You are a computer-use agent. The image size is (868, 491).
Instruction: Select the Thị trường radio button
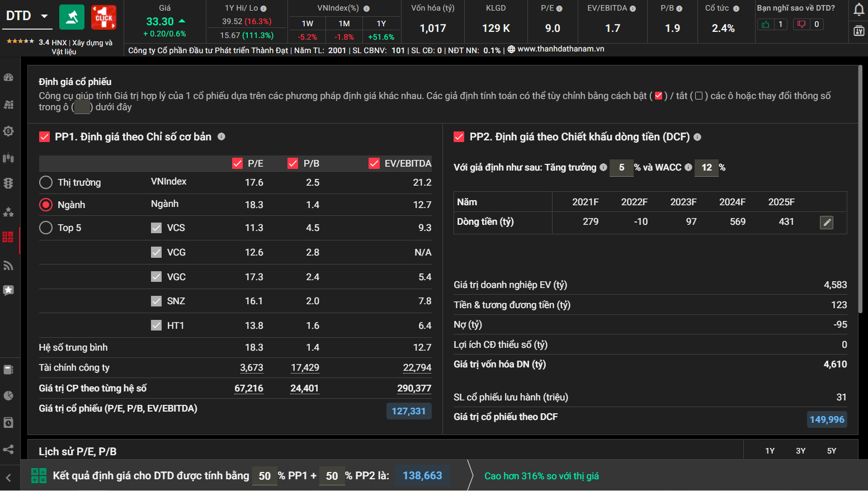[x=46, y=182]
